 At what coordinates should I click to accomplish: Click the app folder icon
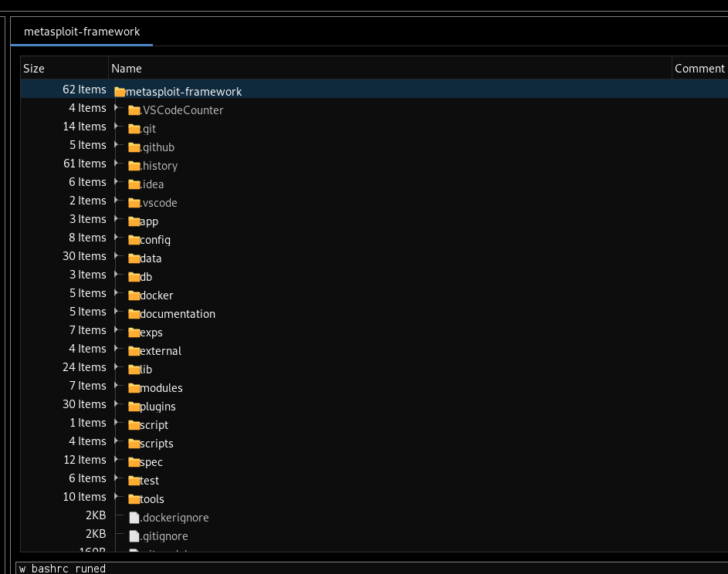(x=134, y=221)
